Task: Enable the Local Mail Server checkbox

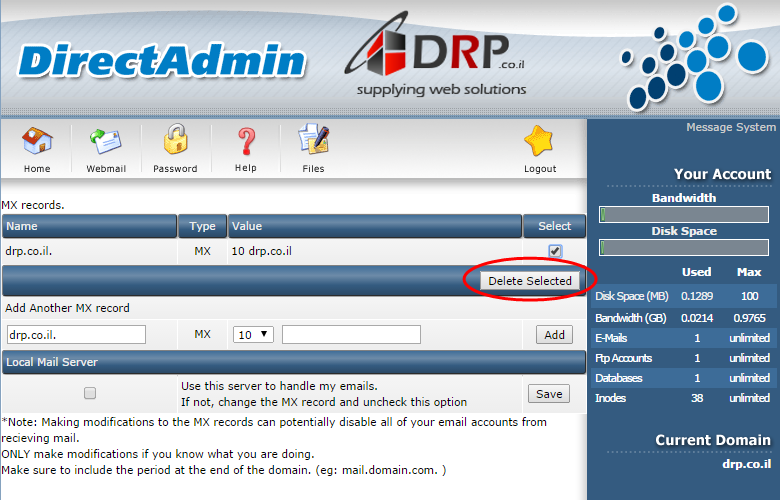Action: click(x=90, y=394)
